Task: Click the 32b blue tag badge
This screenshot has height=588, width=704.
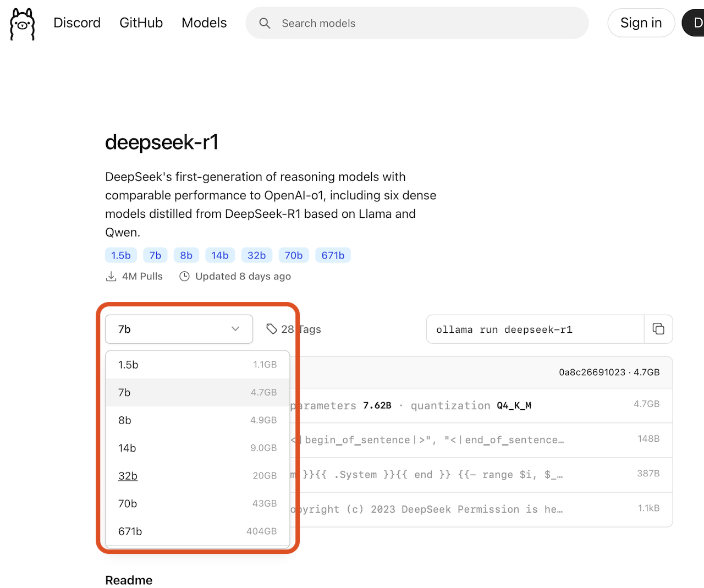Action: pyautogui.click(x=257, y=255)
